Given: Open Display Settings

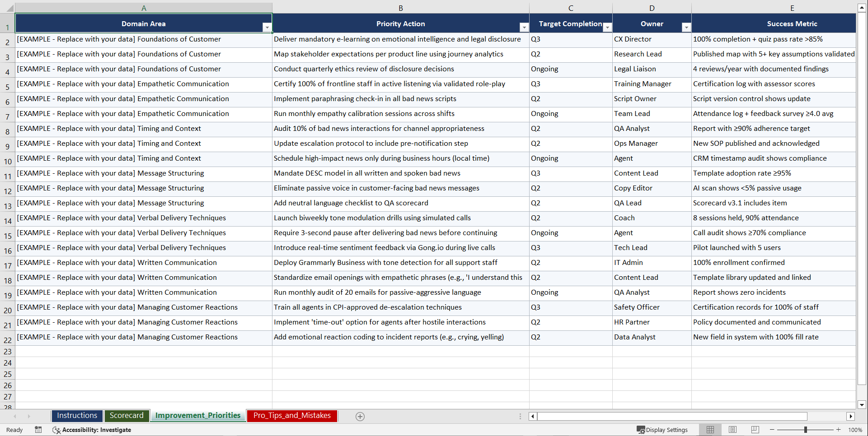Looking at the screenshot, I should click(x=662, y=430).
